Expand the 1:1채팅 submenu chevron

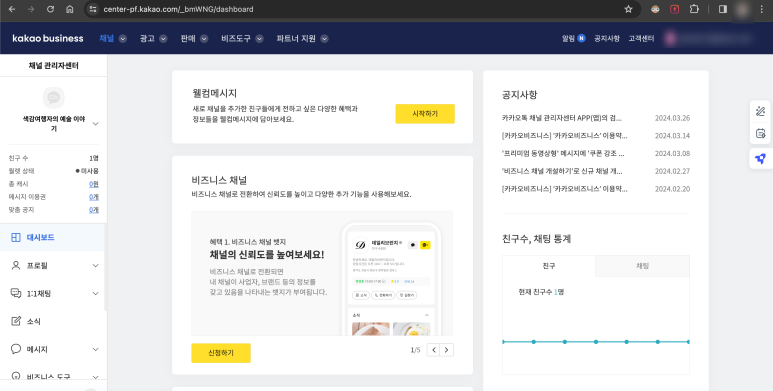tap(96, 294)
